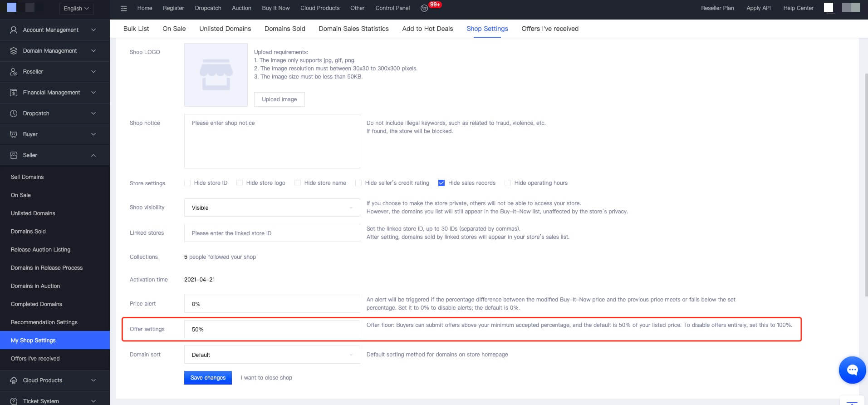Click the Account Management user icon
Viewport: 868px width, 405px height.
click(x=14, y=30)
